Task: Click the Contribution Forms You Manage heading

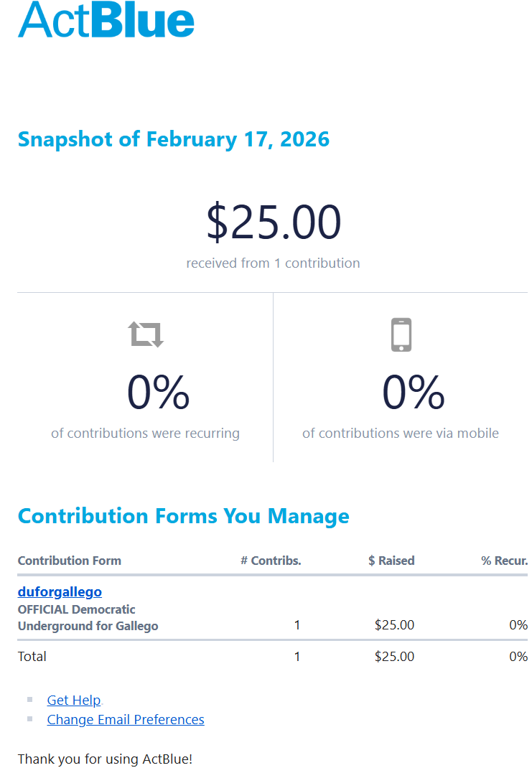Action: [183, 516]
